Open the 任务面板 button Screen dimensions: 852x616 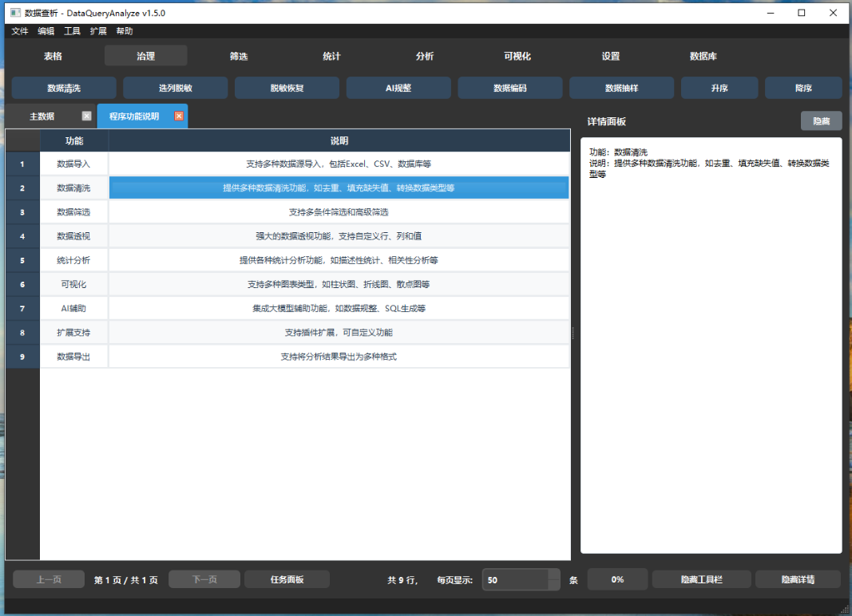pos(287,579)
